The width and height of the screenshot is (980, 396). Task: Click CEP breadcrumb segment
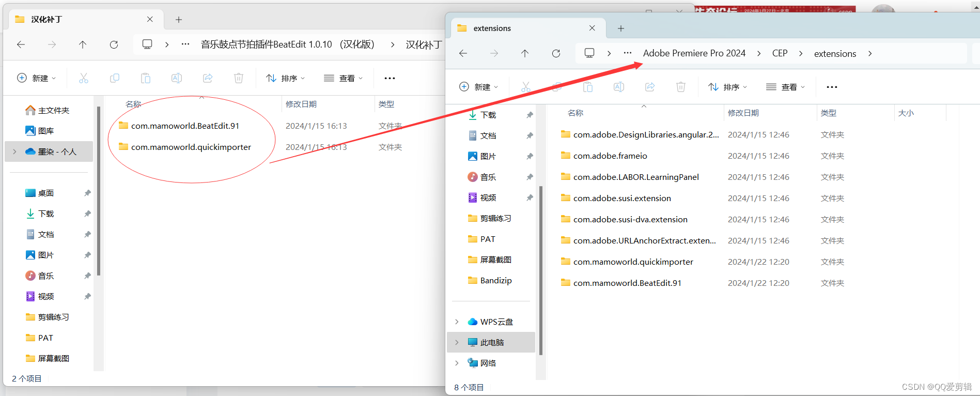pos(780,53)
